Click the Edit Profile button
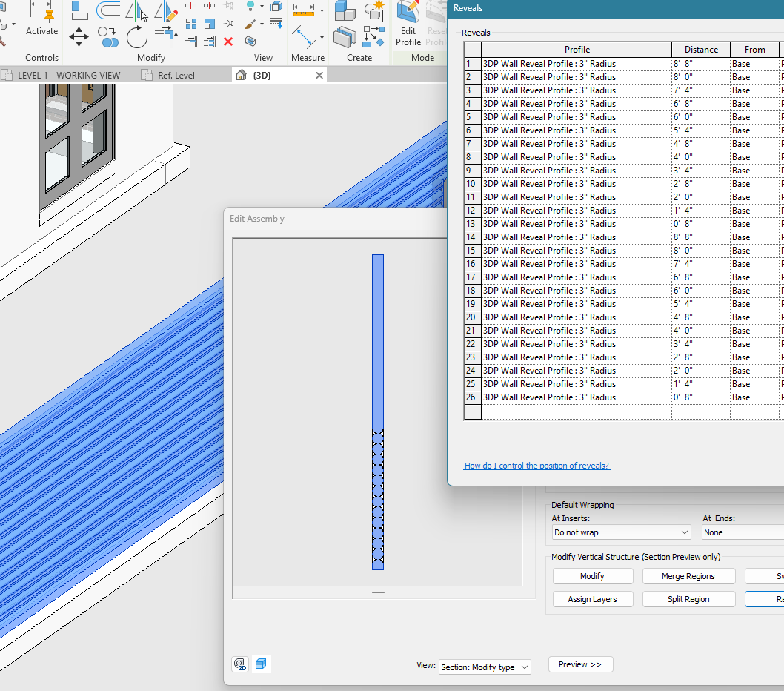 (x=408, y=24)
